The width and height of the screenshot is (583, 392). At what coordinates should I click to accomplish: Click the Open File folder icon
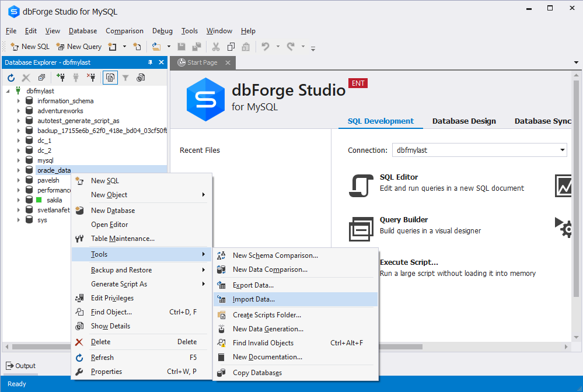pos(156,47)
